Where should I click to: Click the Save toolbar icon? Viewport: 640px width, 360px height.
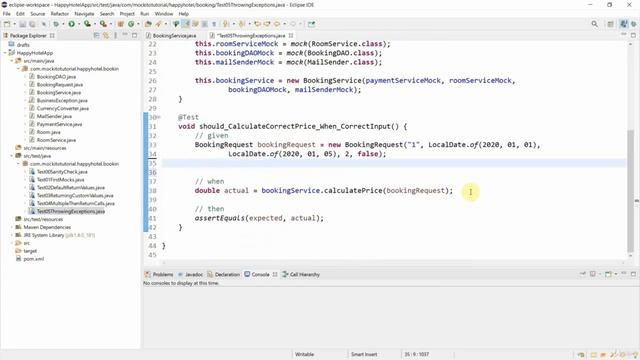[22, 24]
